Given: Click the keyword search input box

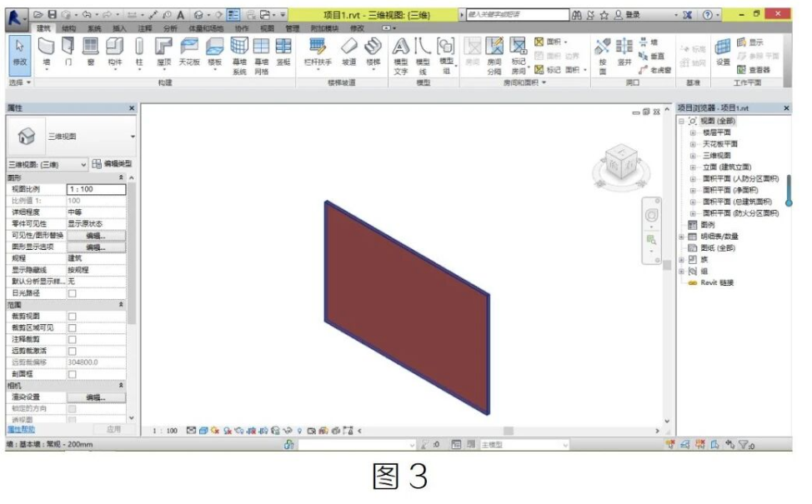Looking at the screenshot, I should click(x=518, y=15).
